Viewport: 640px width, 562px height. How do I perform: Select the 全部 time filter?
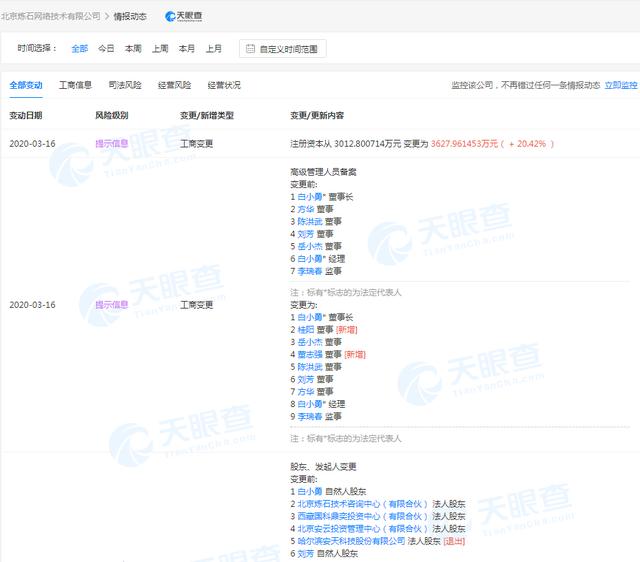click(80, 49)
